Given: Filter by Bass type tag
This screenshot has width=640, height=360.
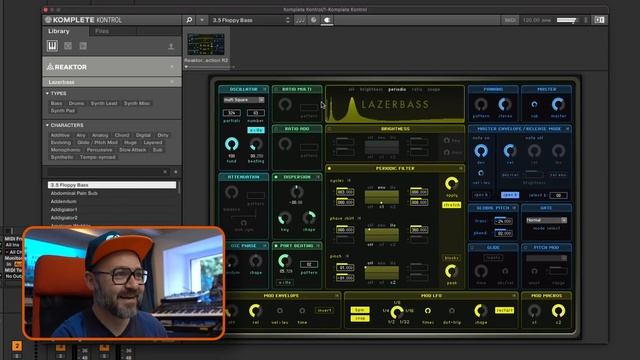Looking at the screenshot, I should click(56, 104).
